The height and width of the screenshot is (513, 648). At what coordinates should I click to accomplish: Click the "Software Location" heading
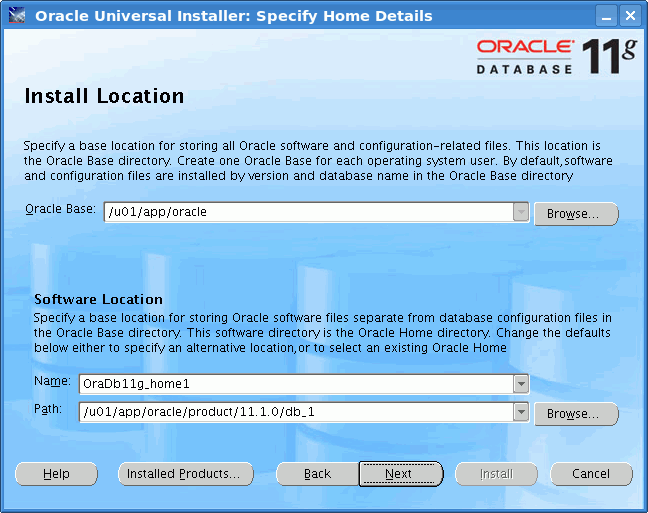pyautogui.click(x=98, y=299)
